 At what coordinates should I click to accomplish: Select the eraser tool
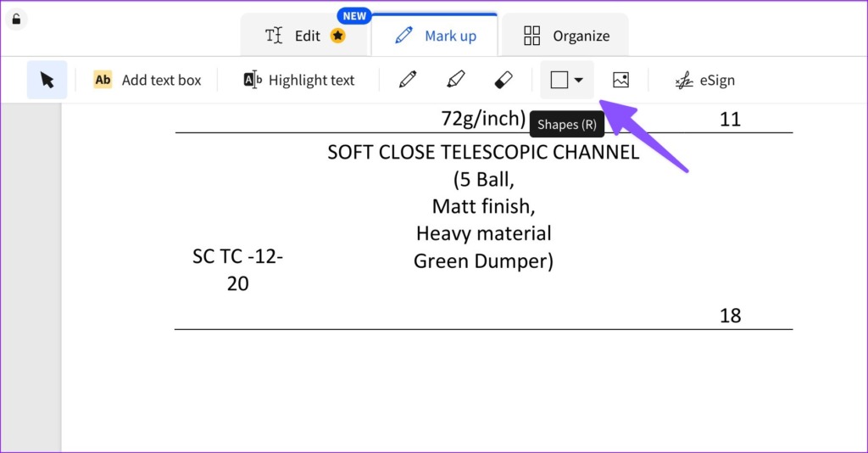point(503,81)
